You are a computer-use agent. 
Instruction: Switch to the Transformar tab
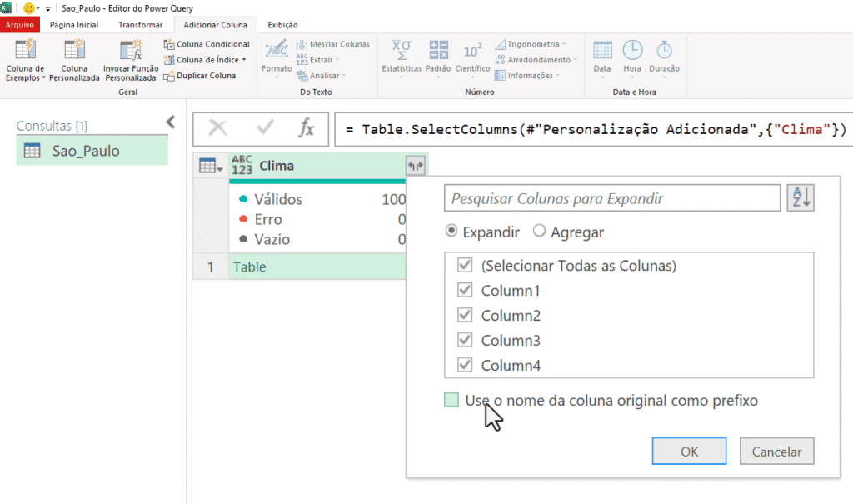click(140, 25)
